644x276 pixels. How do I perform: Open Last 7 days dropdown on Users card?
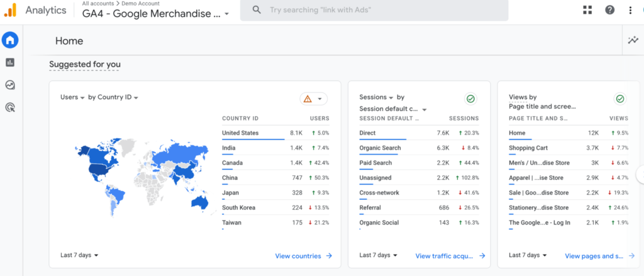point(79,255)
